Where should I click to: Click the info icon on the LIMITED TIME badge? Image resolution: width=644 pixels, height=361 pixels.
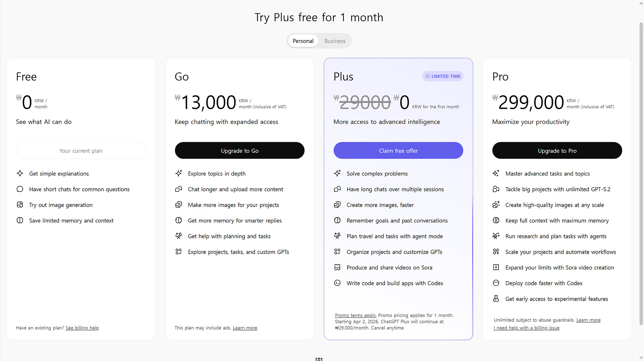[427, 76]
